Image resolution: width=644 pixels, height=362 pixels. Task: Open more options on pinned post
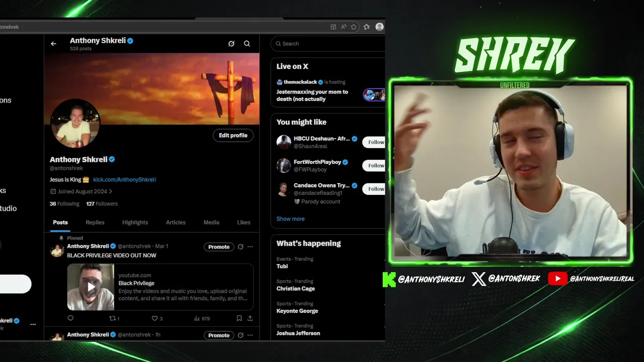click(250, 247)
